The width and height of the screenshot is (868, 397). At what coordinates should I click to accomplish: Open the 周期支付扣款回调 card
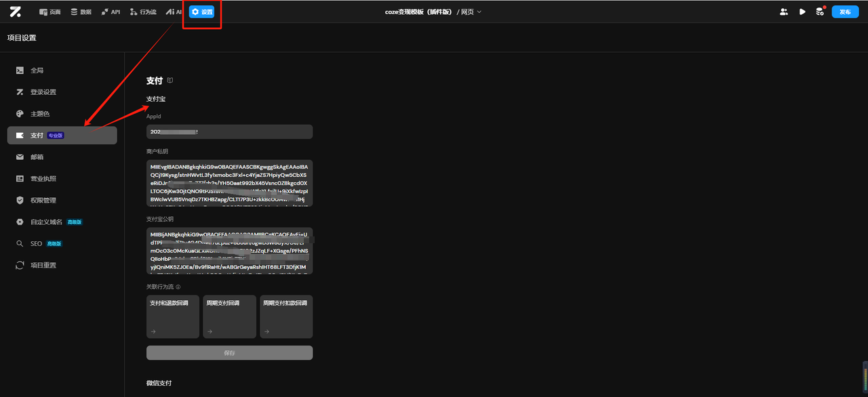point(286,316)
